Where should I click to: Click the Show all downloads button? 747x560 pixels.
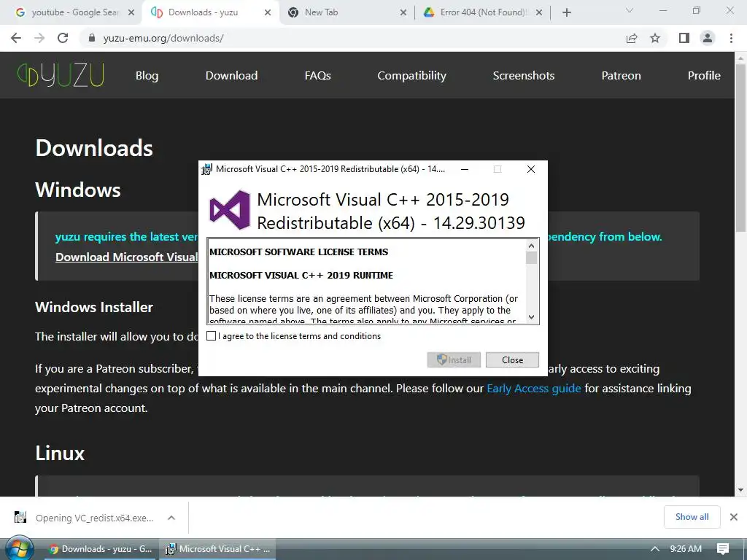click(692, 517)
